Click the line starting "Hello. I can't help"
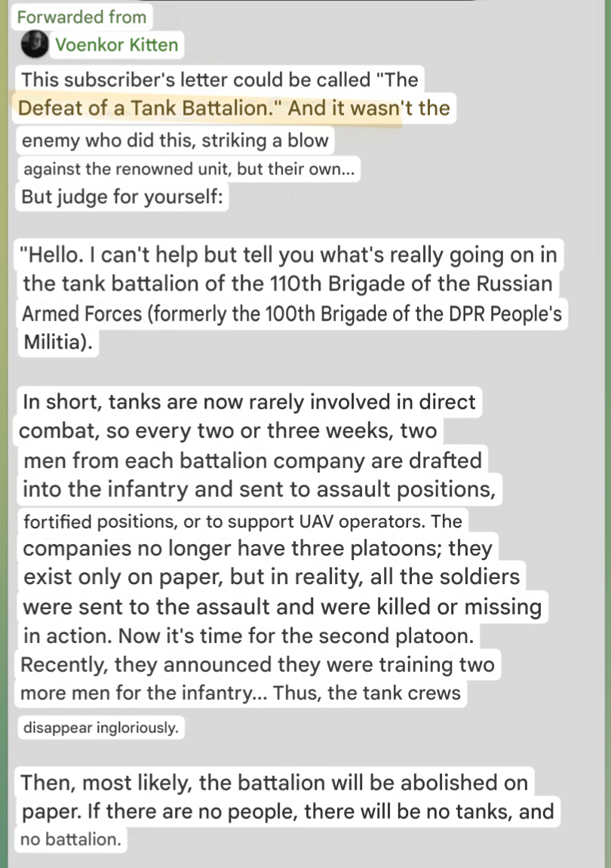This screenshot has width=611, height=868. [x=292, y=255]
